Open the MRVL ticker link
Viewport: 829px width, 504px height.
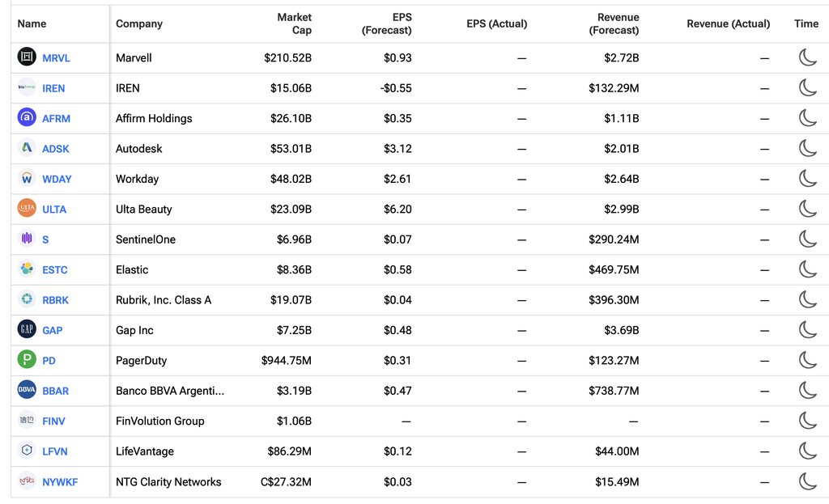pyautogui.click(x=56, y=58)
